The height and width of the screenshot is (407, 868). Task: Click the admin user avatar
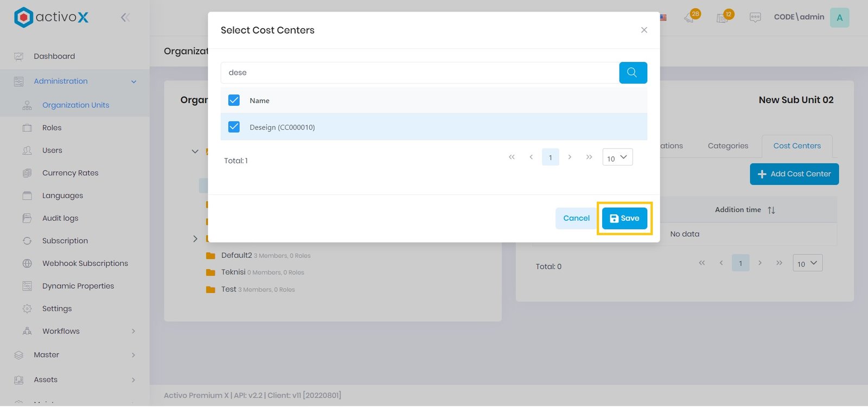point(839,17)
